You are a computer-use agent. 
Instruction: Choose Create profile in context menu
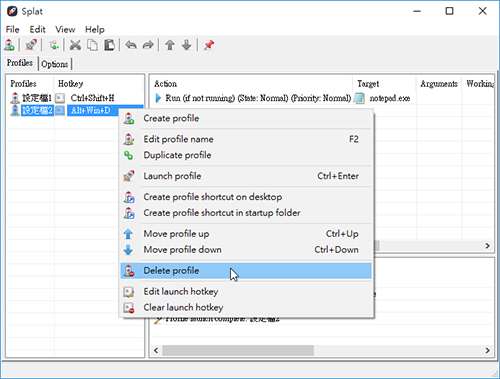[246, 118]
